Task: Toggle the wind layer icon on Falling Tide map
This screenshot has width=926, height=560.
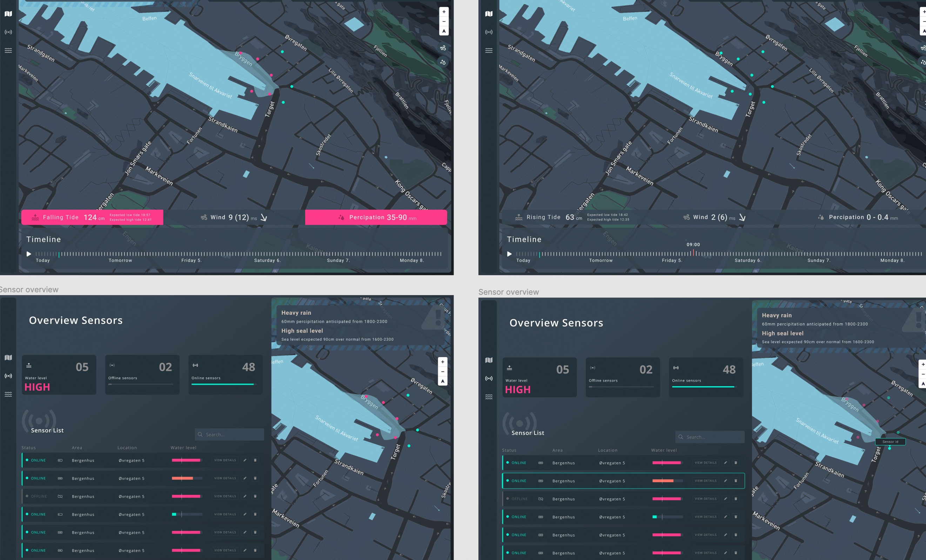Action: 443,48
